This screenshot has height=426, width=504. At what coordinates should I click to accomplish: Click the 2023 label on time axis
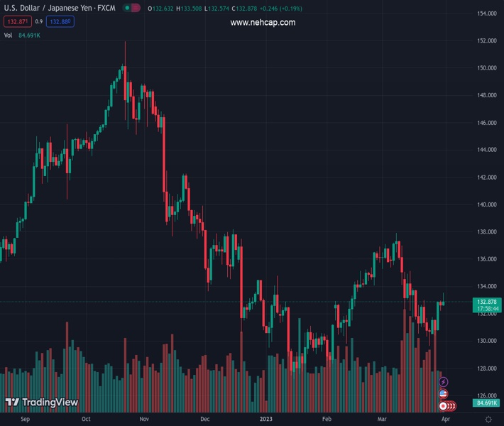[265, 420]
